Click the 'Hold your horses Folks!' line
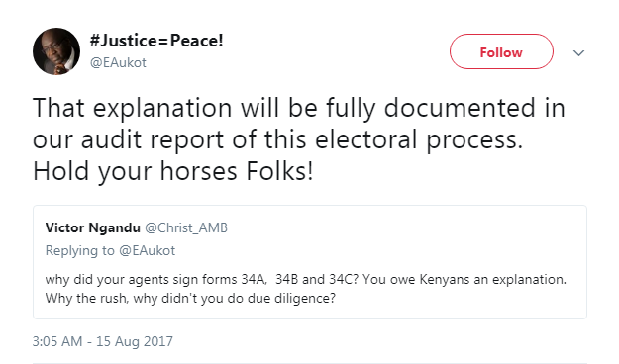The width and height of the screenshot is (619, 364). [x=173, y=171]
